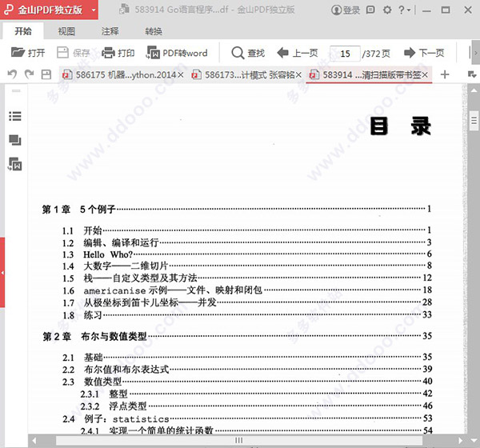
Task: Switch to the 转换 ribbon tab
Action: (154, 31)
